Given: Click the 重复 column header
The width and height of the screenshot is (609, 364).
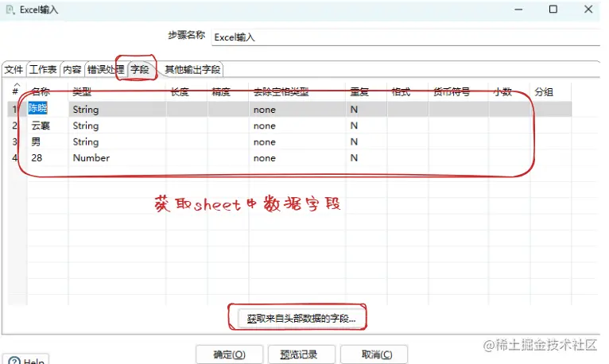Looking at the screenshot, I should pos(367,92).
